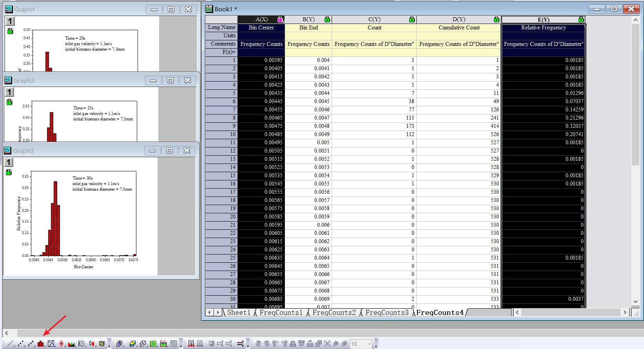This screenshot has width=644, height=349.
Task: Click worksheet vertical scrollbar down arrow
Action: pyautogui.click(x=636, y=302)
